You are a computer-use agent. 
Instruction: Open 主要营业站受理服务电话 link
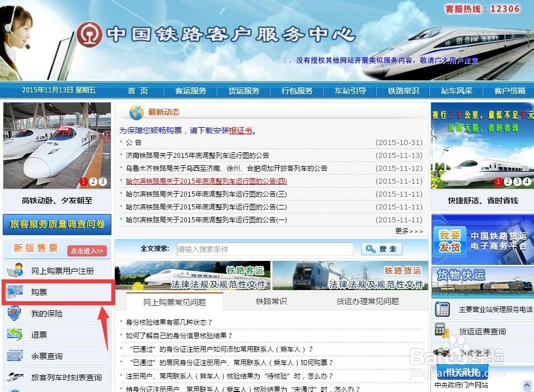496,310
